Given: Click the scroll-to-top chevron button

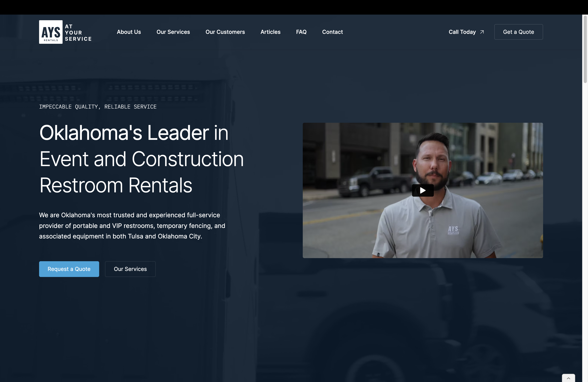Looking at the screenshot, I should 568,378.
